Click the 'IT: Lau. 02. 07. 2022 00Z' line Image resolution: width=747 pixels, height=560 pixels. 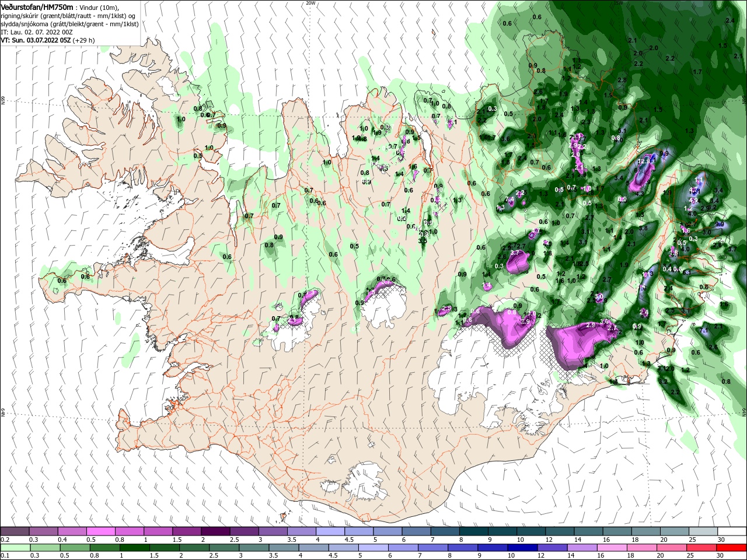36,32
